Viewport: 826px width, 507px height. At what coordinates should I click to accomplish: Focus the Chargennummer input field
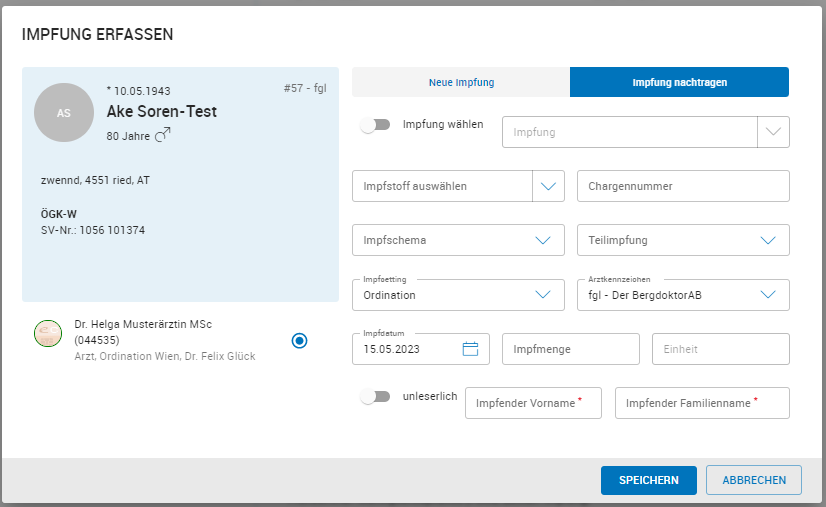(683, 186)
